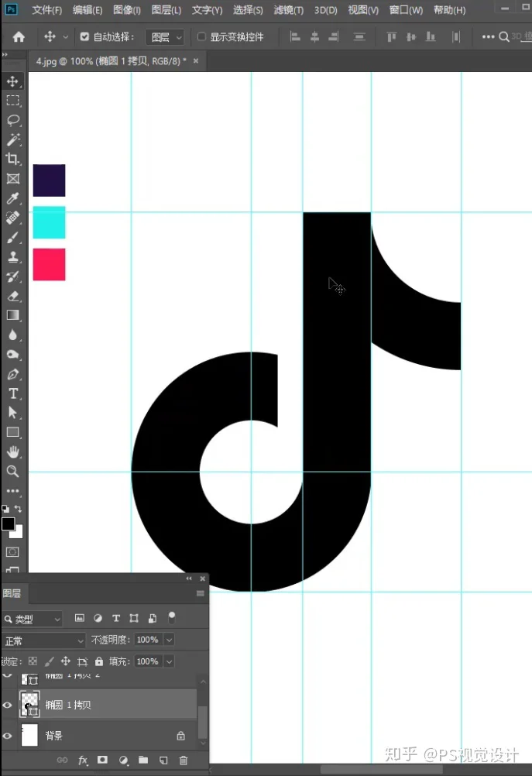Create a new layer button

tap(163, 761)
